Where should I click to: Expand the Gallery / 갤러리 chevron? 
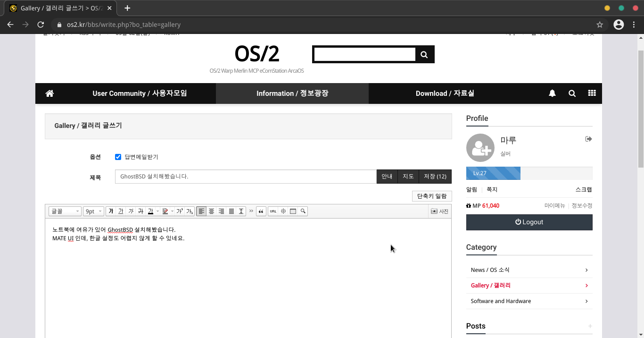point(586,286)
